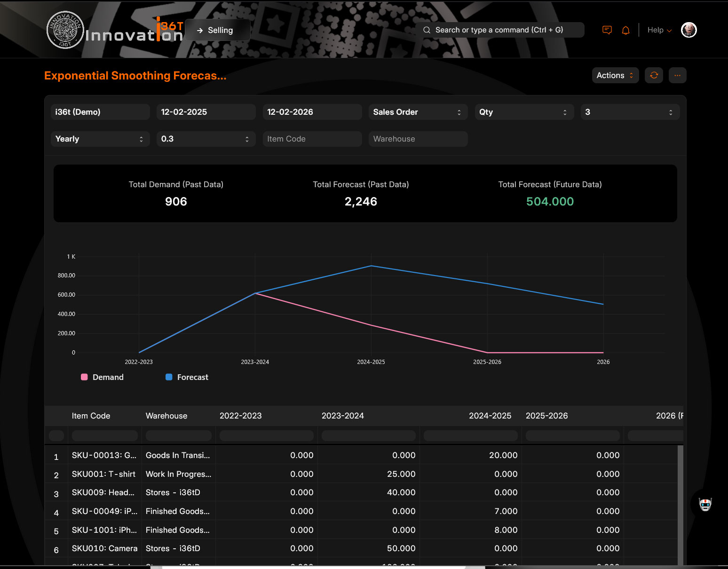This screenshot has height=569, width=728.
Task: Open the robot chatbot assistant
Action: pyautogui.click(x=705, y=505)
